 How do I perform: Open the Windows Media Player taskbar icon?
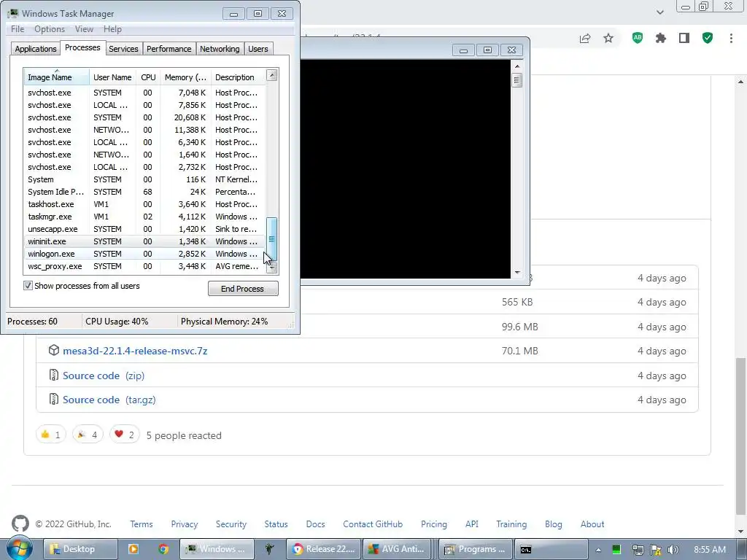(133, 549)
